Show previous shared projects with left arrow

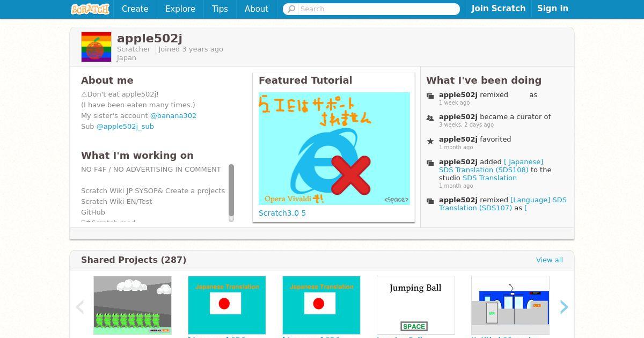point(80,307)
